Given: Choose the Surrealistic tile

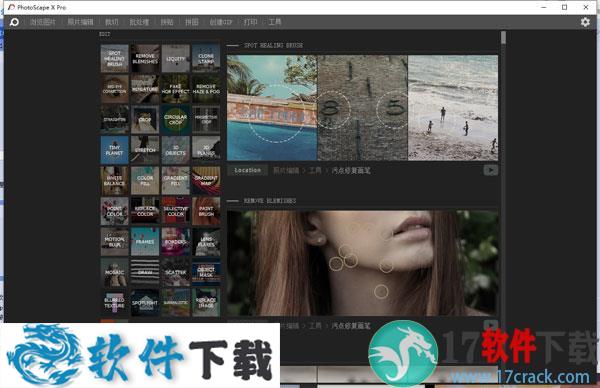Looking at the screenshot, I should pyautogui.click(x=176, y=303).
